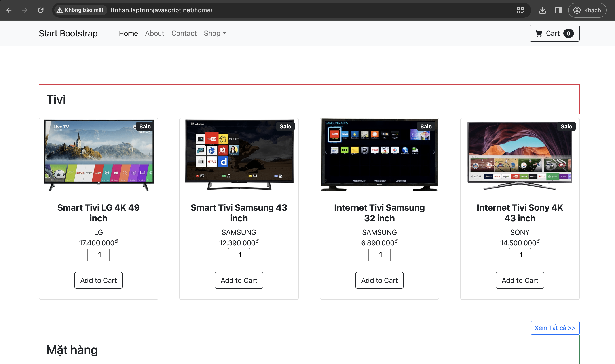
Task: Click the Home nav link
Action: pos(128,33)
